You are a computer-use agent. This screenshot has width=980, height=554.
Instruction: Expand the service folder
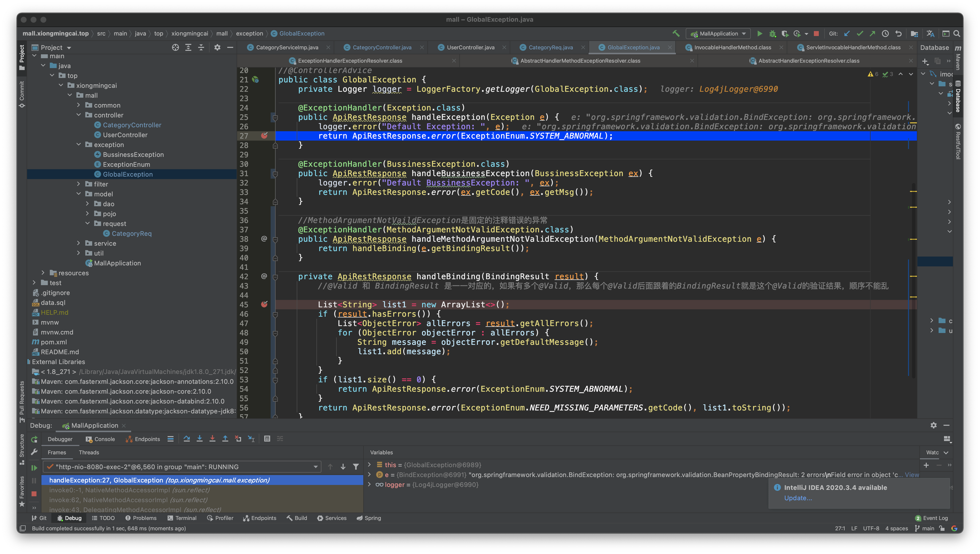point(79,243)
